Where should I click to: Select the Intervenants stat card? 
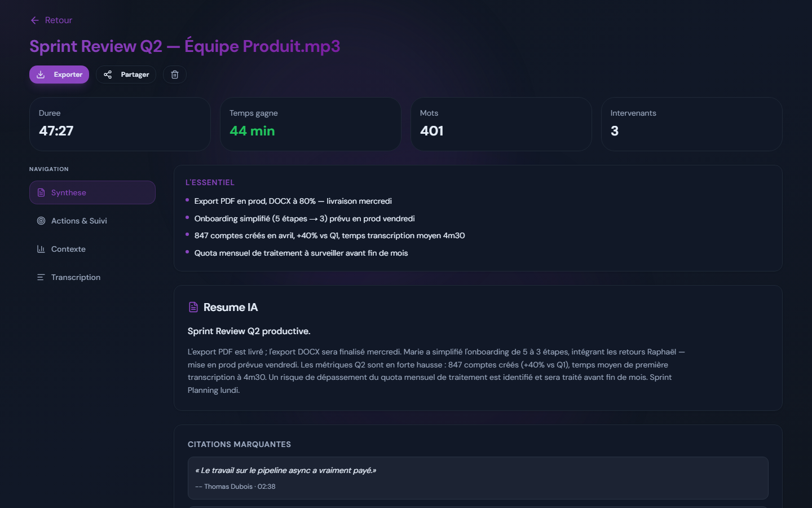(x=692, y=124)
